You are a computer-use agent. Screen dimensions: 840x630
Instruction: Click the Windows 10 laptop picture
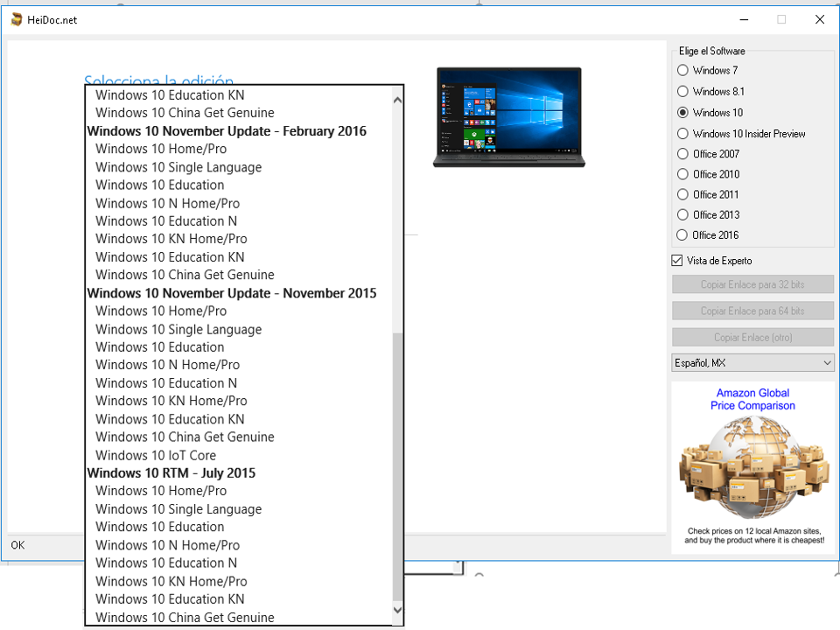509,116
